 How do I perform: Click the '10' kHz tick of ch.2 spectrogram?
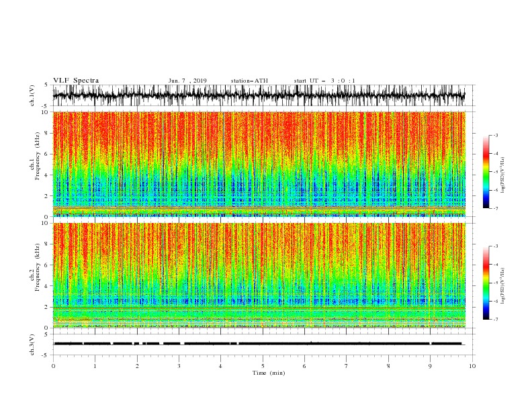click(x=45, y=223)
